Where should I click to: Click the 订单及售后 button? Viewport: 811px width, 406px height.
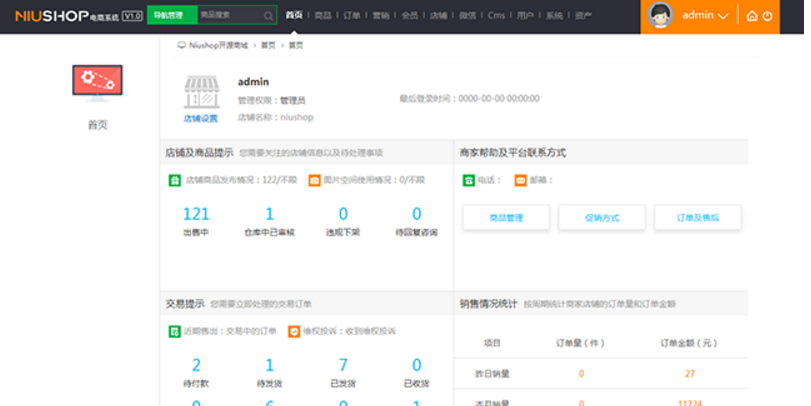click(x=698, y=218)
